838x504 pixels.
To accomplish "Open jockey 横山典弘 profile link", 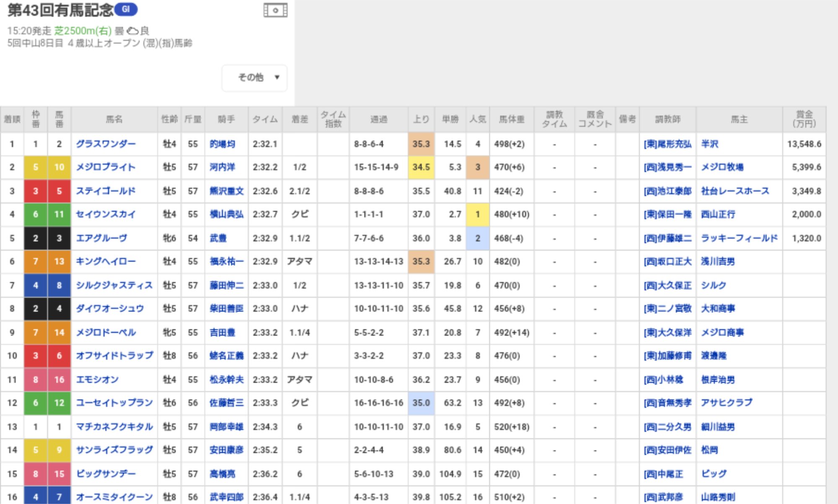I will (x=226, y=215).
